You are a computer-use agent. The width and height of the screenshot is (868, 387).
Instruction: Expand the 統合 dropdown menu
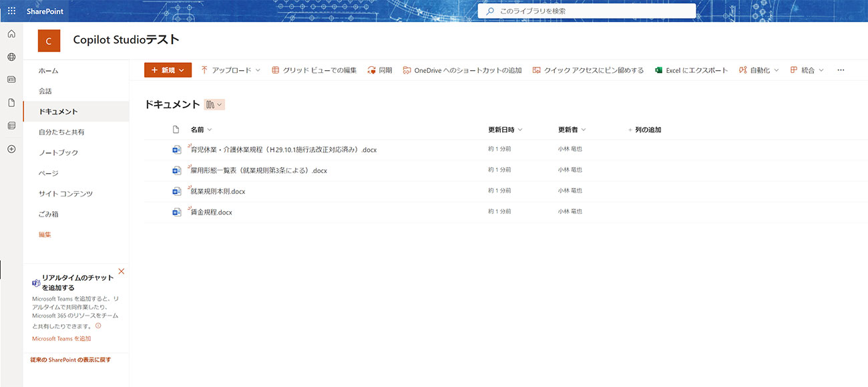(821, 70)
